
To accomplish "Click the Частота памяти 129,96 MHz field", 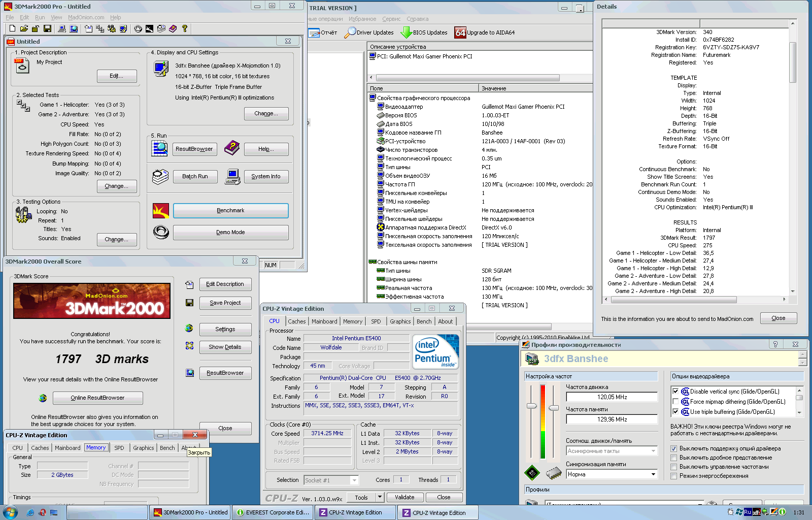I will tap(612, 419).
